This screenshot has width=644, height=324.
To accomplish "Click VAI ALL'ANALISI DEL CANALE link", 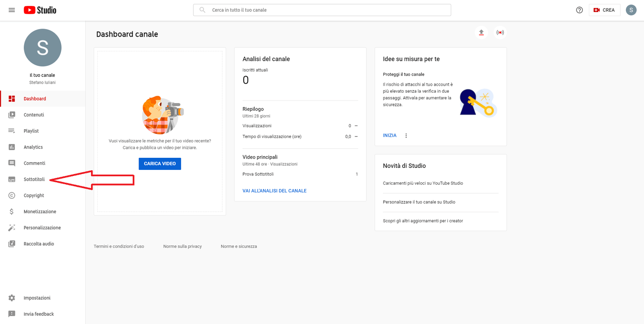I will coord(274,191).
